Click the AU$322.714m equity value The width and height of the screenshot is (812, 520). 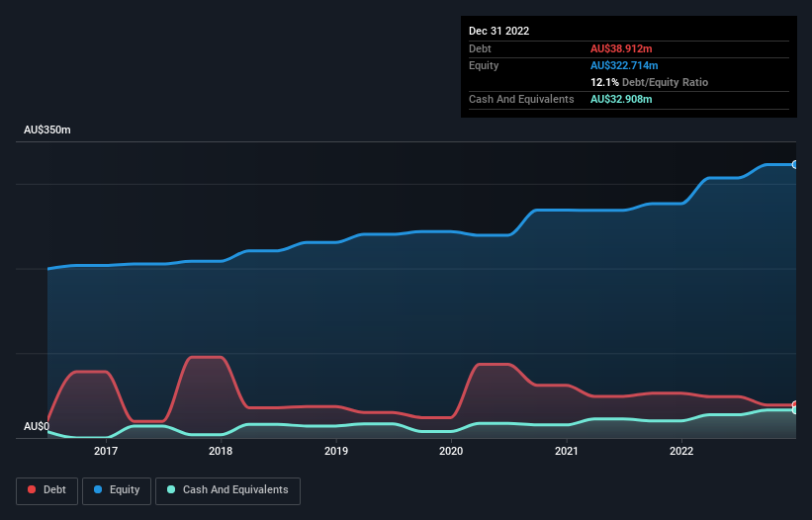point(624,65)
